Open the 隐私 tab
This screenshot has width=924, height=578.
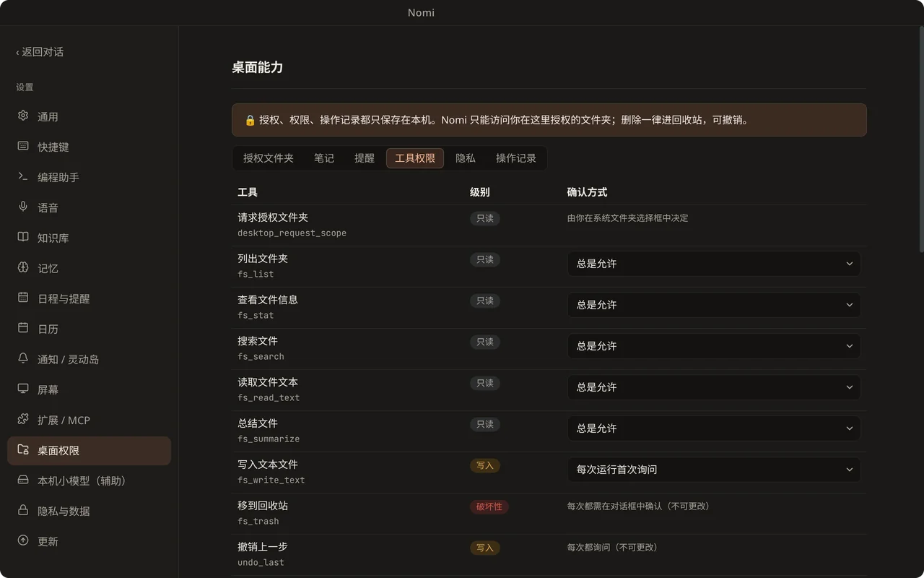(466, 158)
